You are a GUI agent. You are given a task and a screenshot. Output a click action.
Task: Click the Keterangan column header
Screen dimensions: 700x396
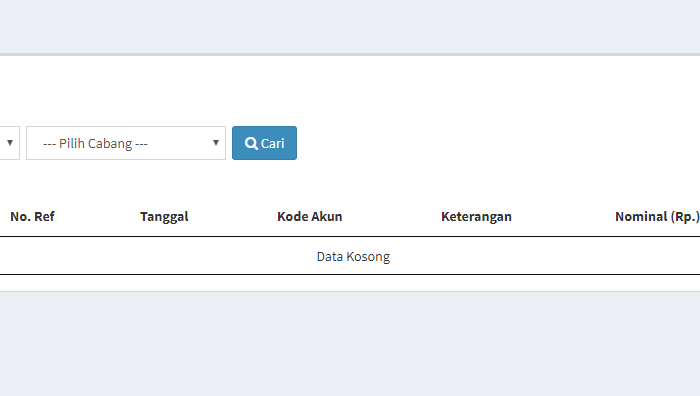click(x=476, y=217)
